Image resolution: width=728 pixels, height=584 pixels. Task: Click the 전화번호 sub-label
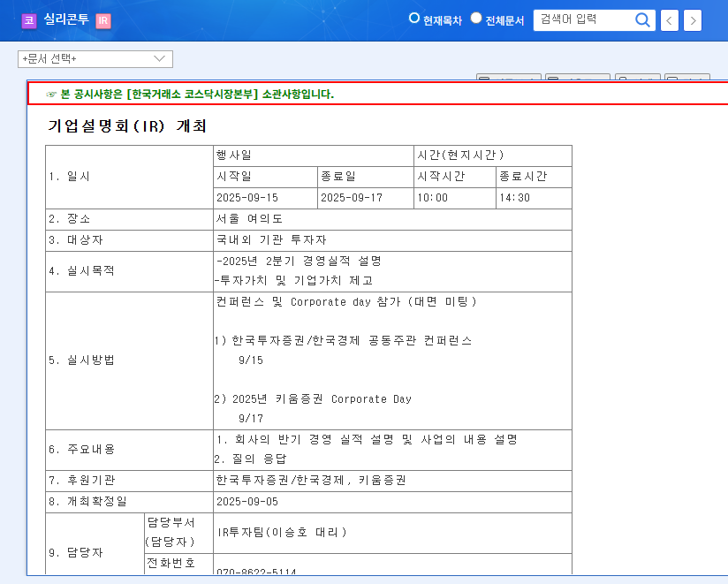pyautogui.click(x=171, y=563)
